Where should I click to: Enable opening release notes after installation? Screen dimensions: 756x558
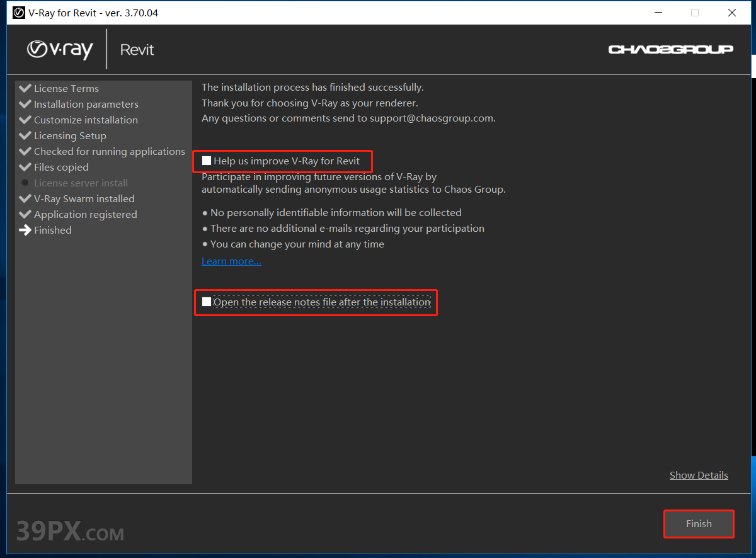tap(207, 302)
